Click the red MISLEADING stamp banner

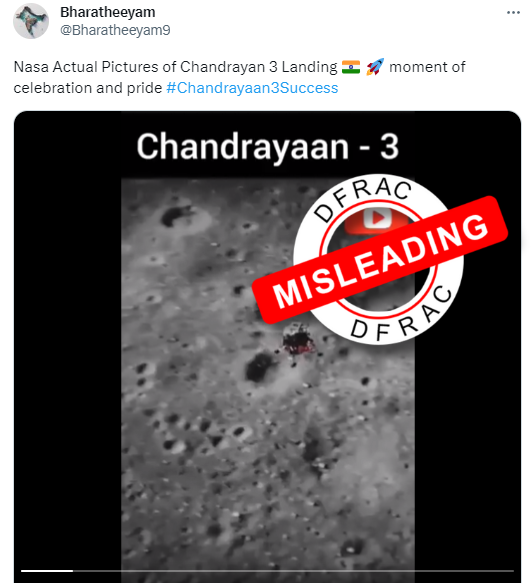(x=380, y=259)
